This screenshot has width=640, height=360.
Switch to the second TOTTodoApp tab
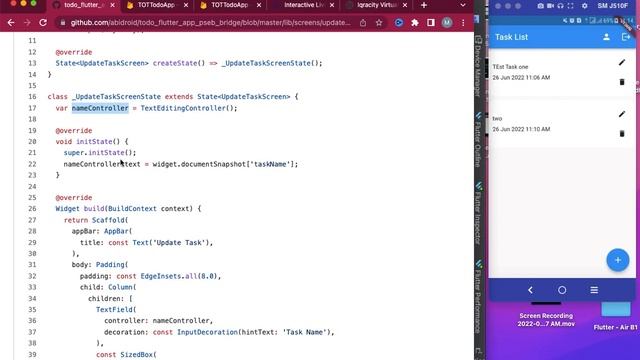tap(229, 5)
